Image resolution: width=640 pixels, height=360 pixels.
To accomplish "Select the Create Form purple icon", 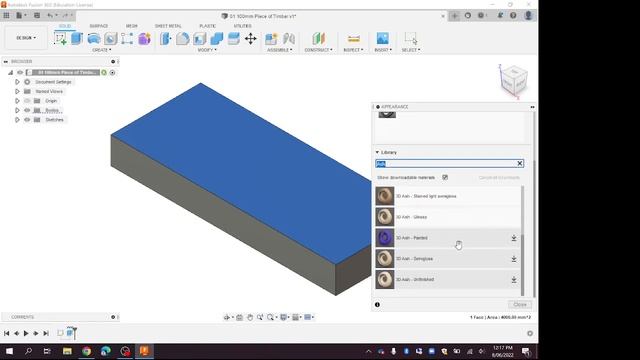I will (x=144, y=39).
